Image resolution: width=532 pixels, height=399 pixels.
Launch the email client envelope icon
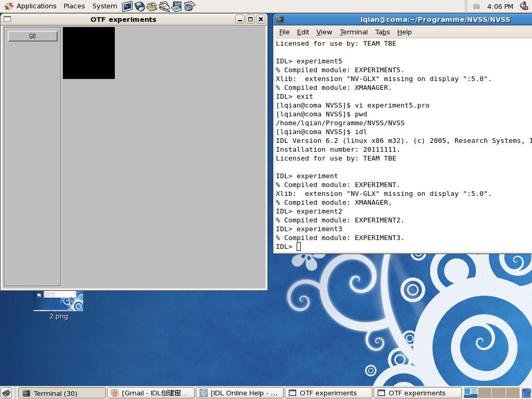pos(152,6)
